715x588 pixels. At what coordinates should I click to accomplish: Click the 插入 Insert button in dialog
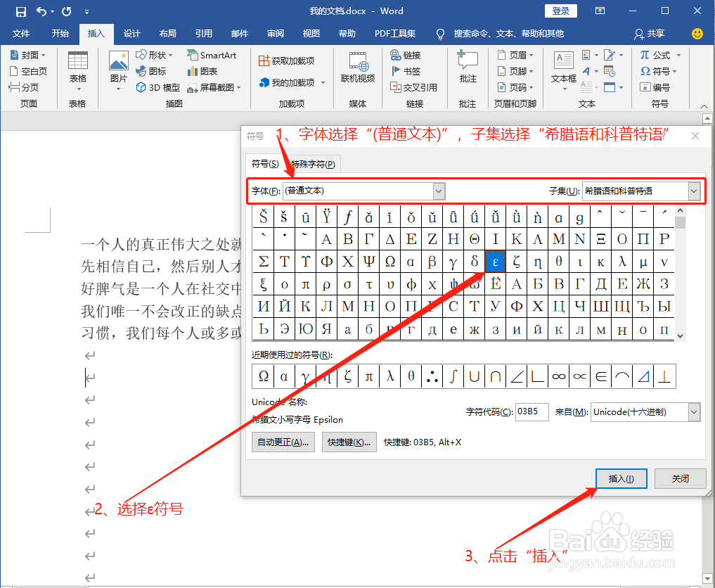coord(621,478)
